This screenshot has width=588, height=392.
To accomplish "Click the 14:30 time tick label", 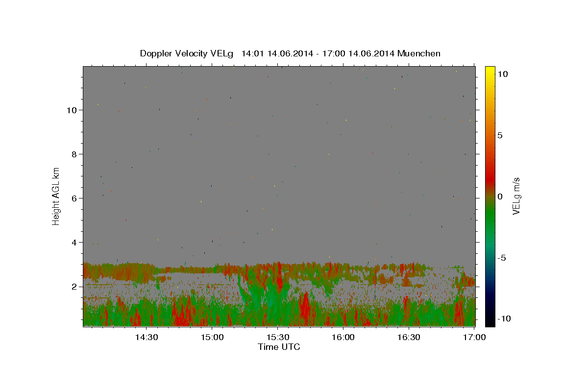I will (x=147, y=337).
